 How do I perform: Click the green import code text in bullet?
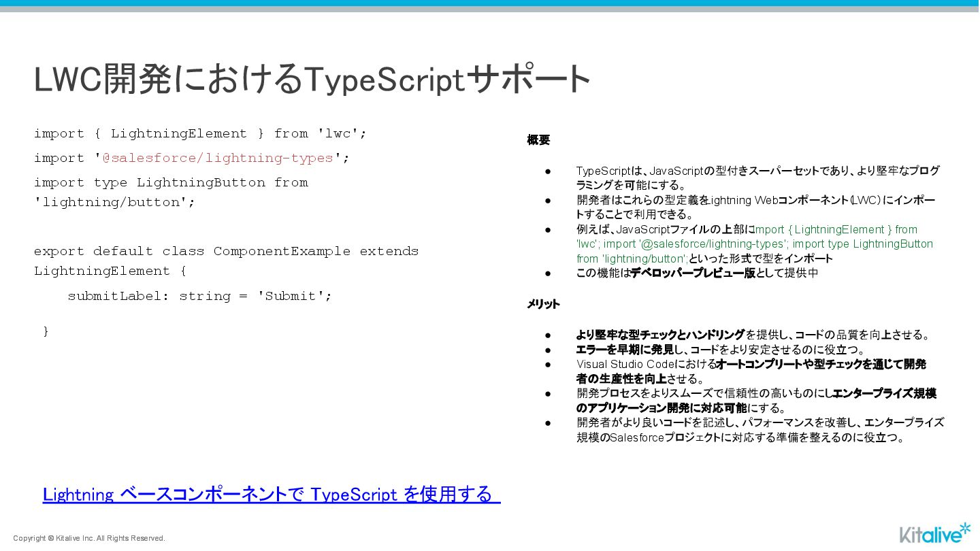tap(755, 244)
